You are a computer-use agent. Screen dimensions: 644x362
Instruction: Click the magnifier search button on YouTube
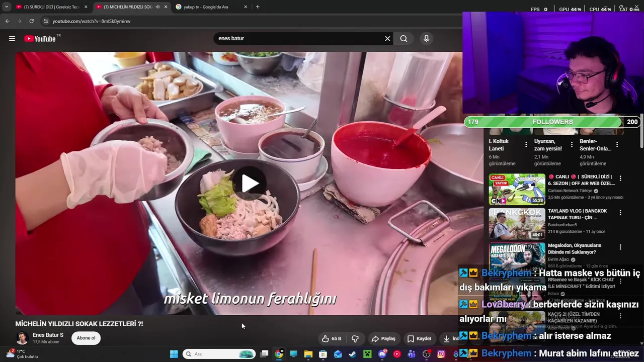(404, 39)
